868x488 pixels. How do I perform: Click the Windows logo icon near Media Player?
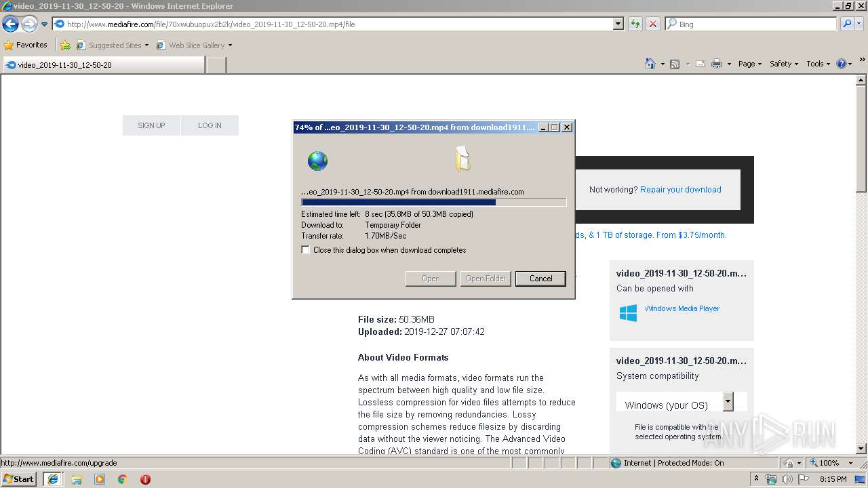pyautogui.click(x=628, y=312)
